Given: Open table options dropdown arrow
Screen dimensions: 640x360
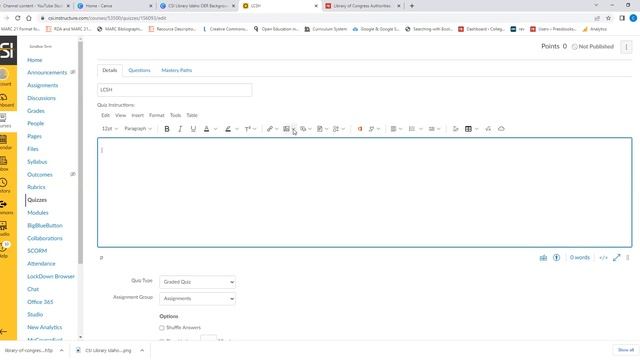Looking at the screenshot, I should click(476, 129).
